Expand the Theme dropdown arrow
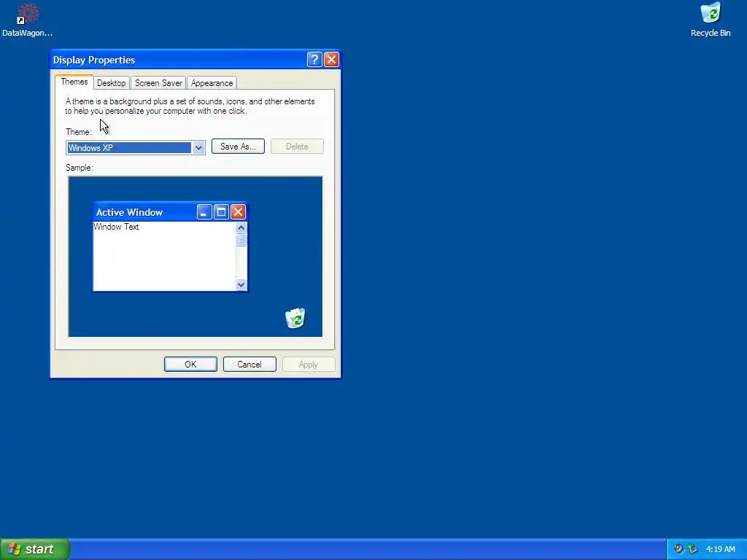Screen dimensions: 747x560 pos(198,147)
